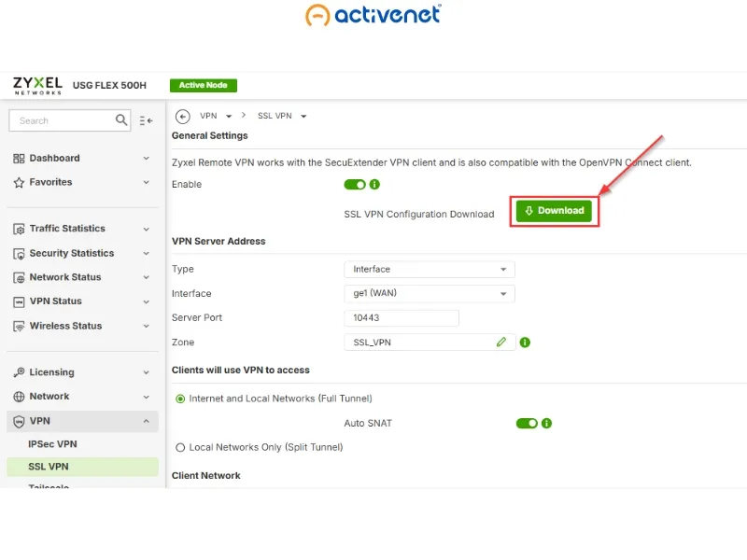This screenshot has height=560, width=747.
Task: Click the Security Statistics icon
Action: click(x=19, y=254)
